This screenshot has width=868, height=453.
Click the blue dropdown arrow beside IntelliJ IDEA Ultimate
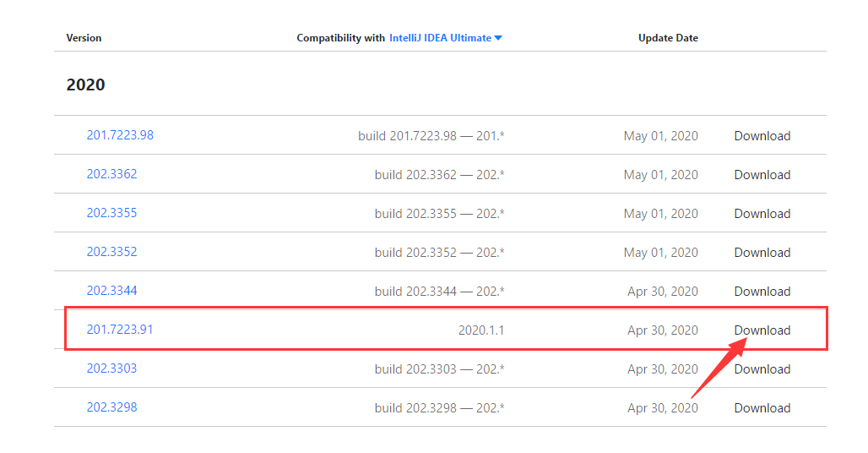tap(498, 38)
